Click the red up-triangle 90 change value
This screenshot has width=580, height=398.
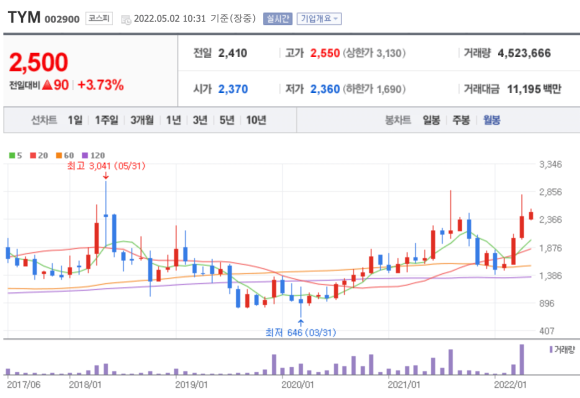(55, 85)
